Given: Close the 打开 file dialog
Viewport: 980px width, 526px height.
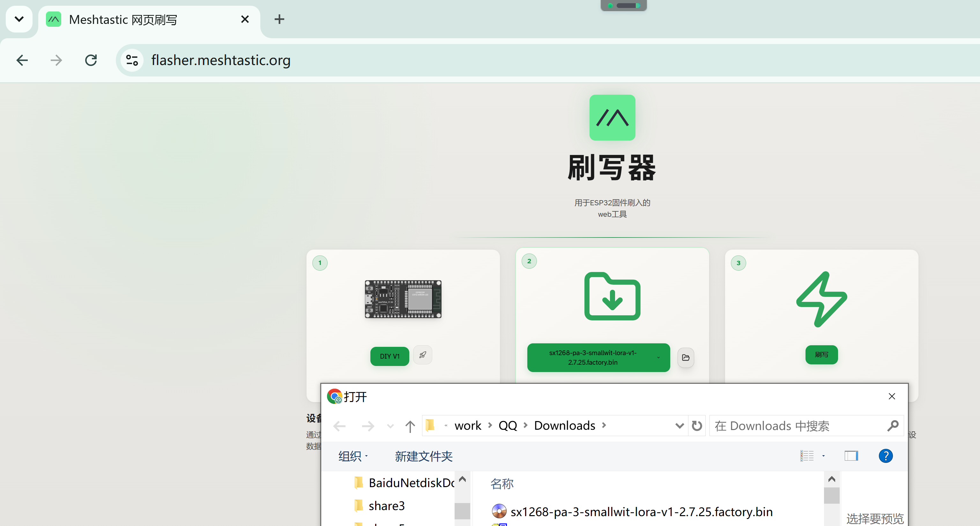Looking at the screenshot, I should click(x=892, y=396).
